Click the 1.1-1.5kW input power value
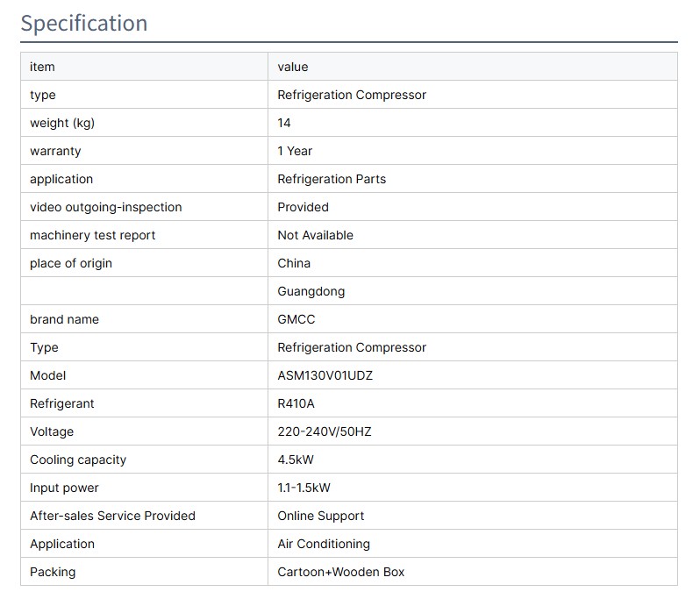Image resolution: width=700 pixels, height=606 pixels. point(304,488)
